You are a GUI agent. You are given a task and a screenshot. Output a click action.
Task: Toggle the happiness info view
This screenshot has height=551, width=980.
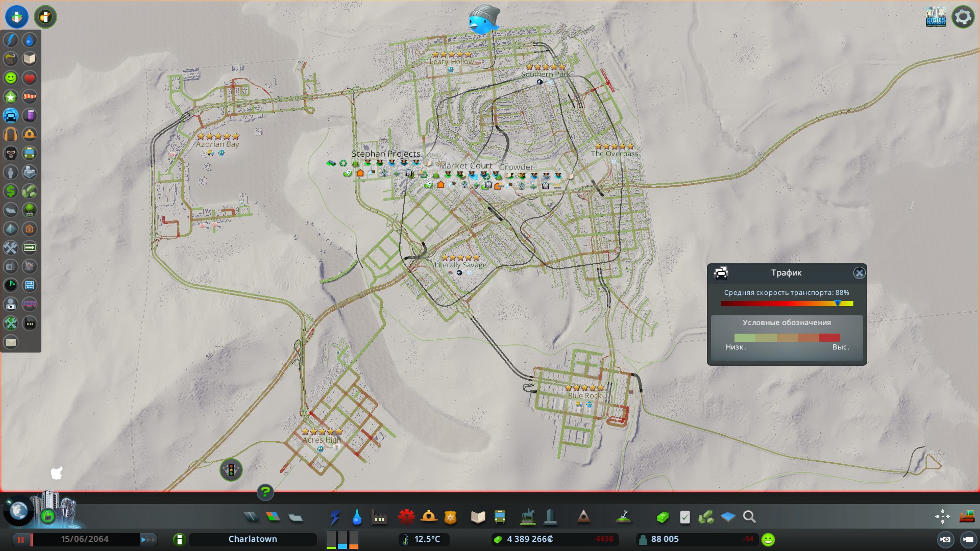point(11,78)
